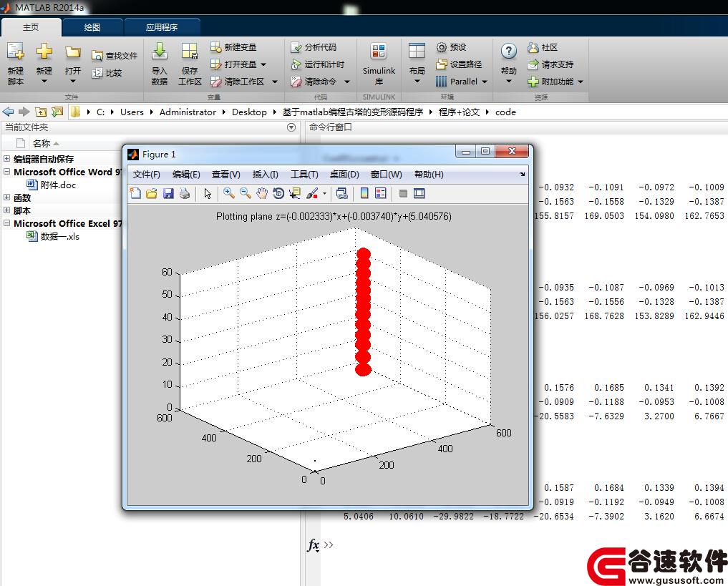728x586 pixels.
Task: Expand the 编辑器自动保存 group
Action: point(6,159)
